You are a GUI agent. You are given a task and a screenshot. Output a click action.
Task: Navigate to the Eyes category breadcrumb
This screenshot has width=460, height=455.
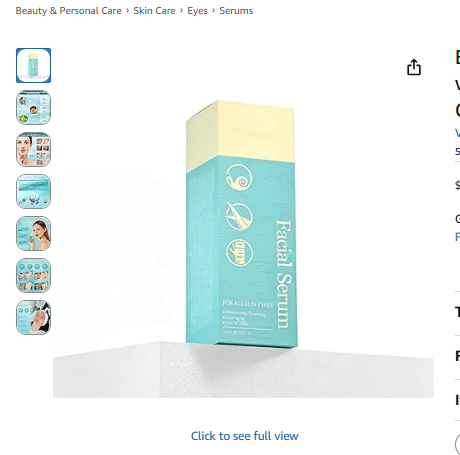point(197,11)
